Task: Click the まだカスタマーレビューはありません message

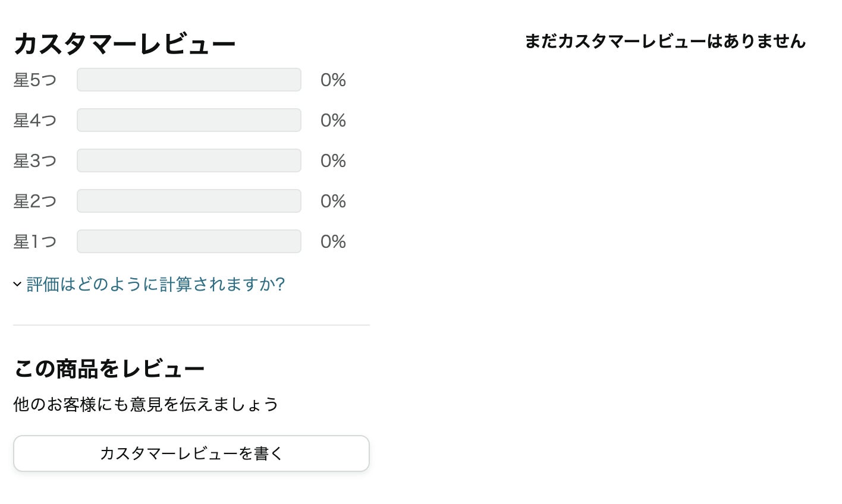Action: point(665,41)
